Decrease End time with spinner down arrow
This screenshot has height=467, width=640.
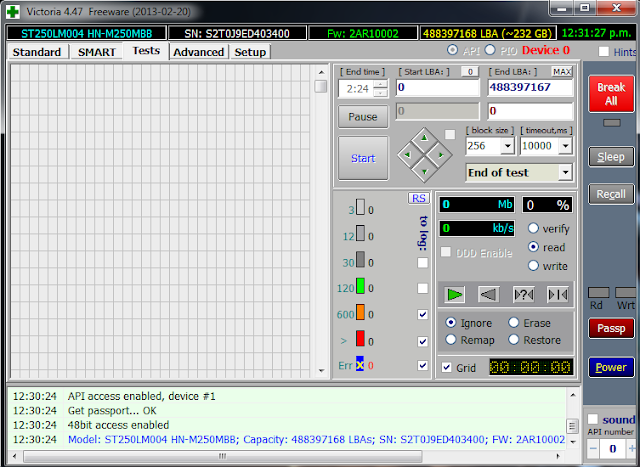(x=380, y=93)
